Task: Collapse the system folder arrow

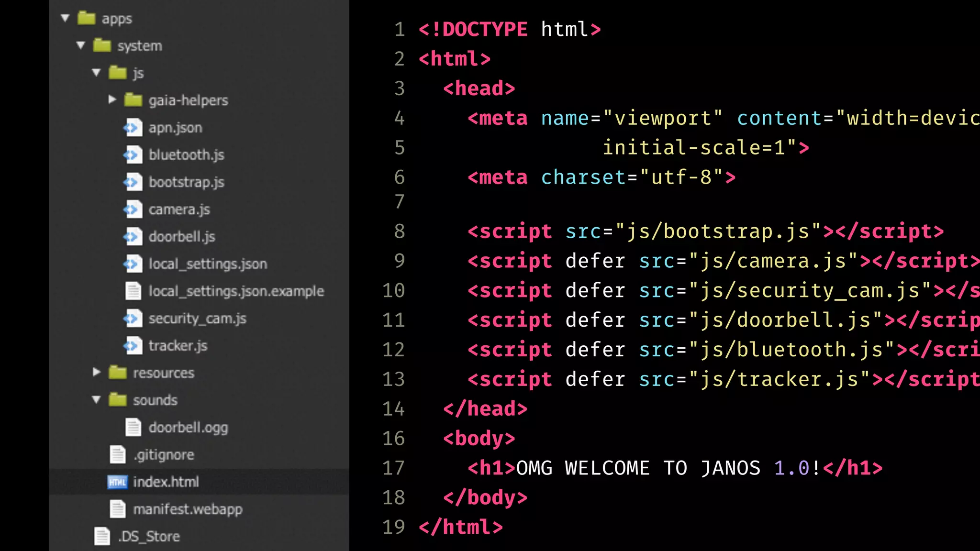Action: tap(81, 45)
